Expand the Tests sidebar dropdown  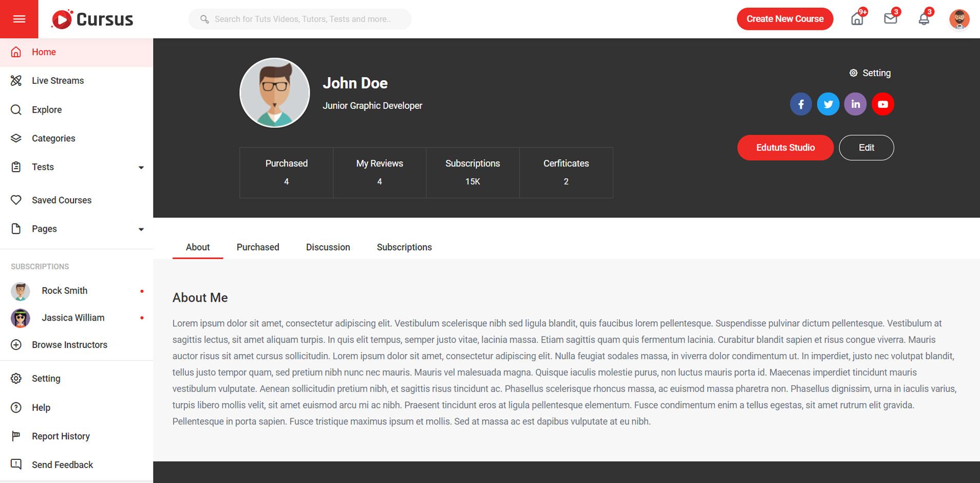pos(77,167)
